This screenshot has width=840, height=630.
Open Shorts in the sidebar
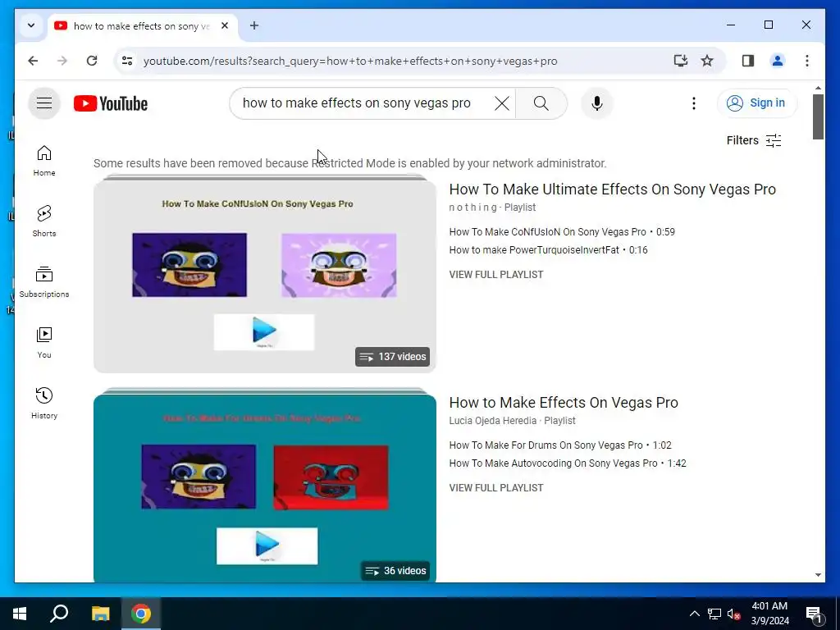coord(44,221)
